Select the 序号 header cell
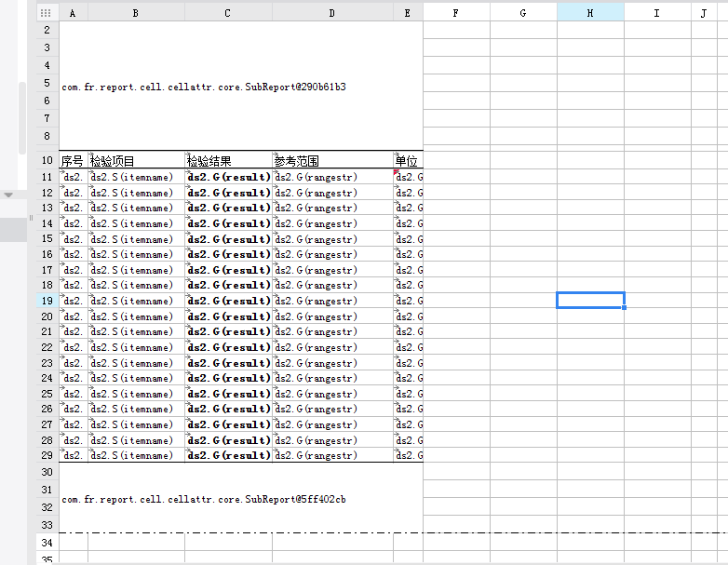The height and width of the screenshot is (565, 728). [x=73, y=161]
